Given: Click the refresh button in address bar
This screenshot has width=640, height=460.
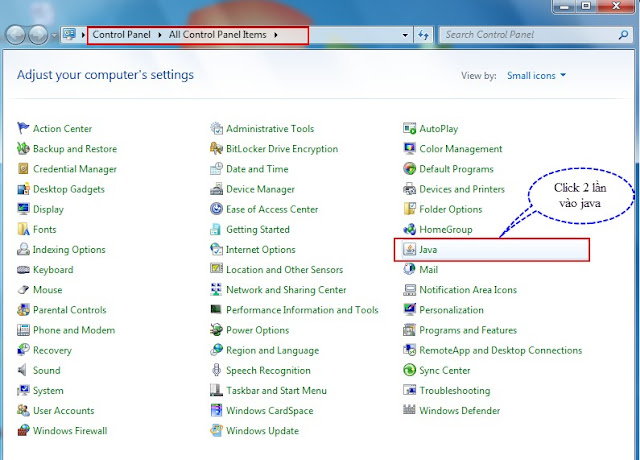Looking at the screenshot, I should tap(423, 35).
